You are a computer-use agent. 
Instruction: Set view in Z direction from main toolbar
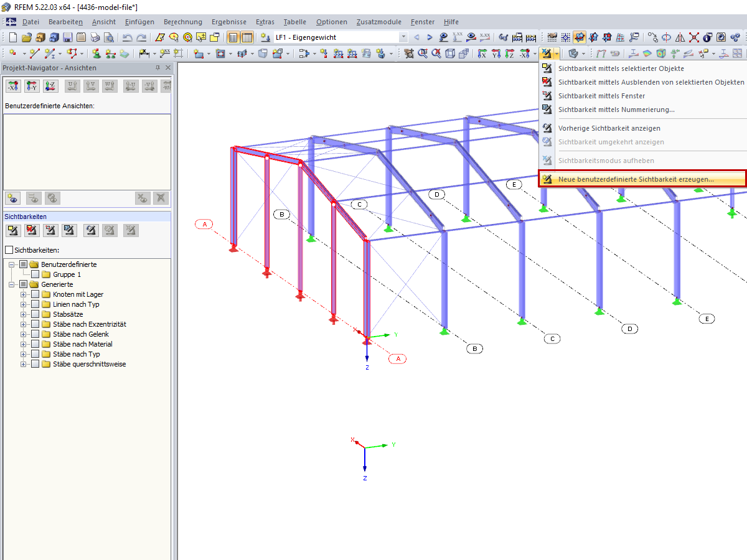[510, 54]
